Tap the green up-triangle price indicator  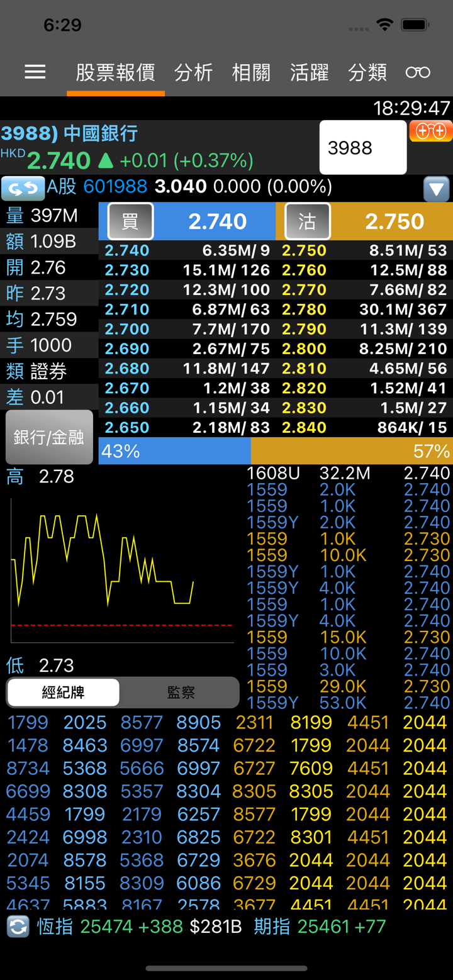coord(106,161)
